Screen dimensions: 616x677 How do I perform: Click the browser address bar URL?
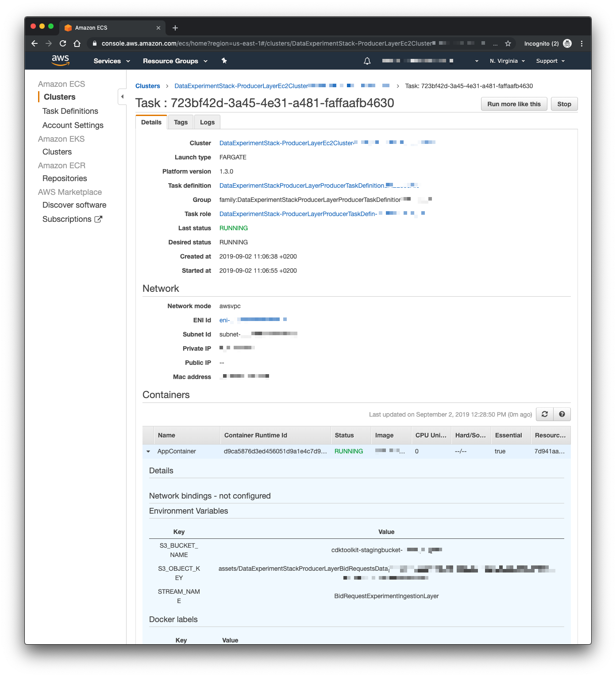(266, 43)
